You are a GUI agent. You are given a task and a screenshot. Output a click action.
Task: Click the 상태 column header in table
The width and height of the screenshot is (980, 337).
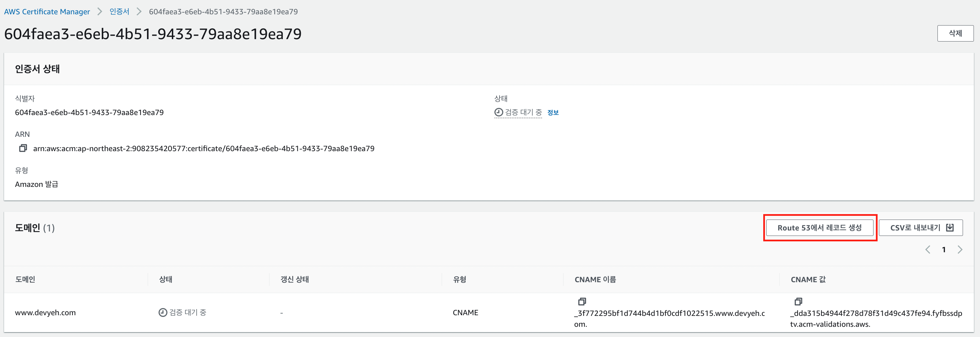pos(165,279)
